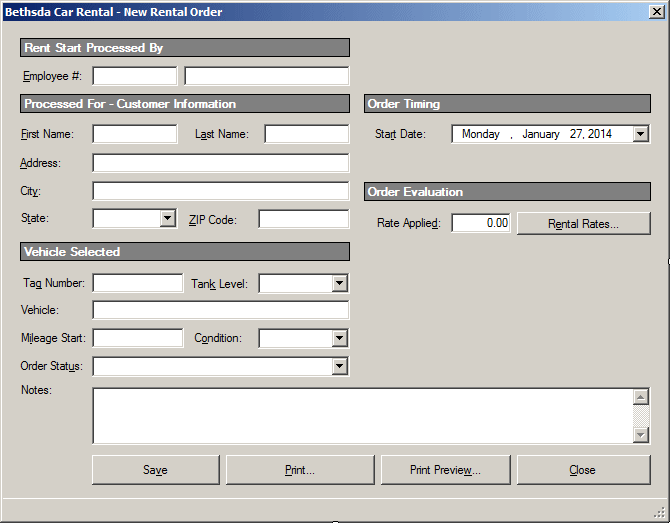Save the rental order

pyautogui.click(x=156, y=470)
